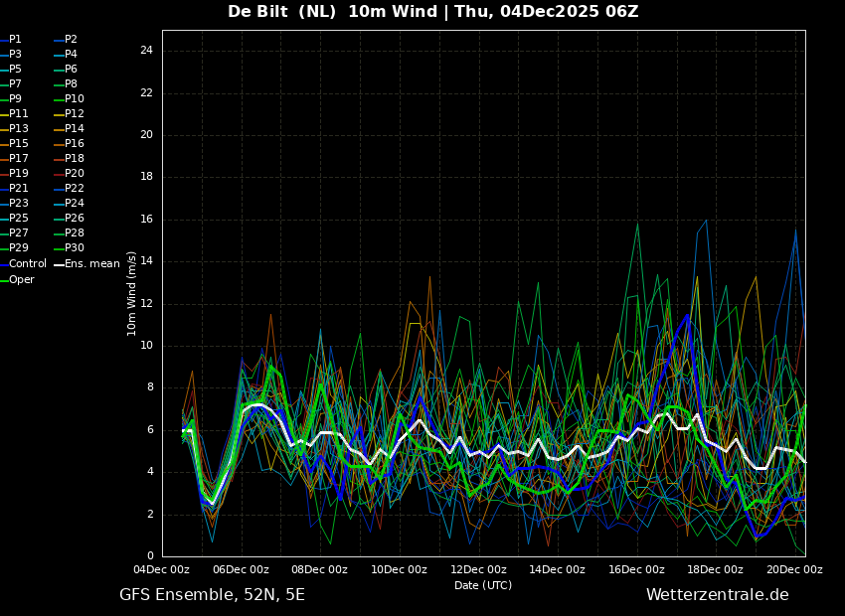Click the De Bilt 10m Wind title
Viewport: 845px width, 616px height.
pos(432,12)
